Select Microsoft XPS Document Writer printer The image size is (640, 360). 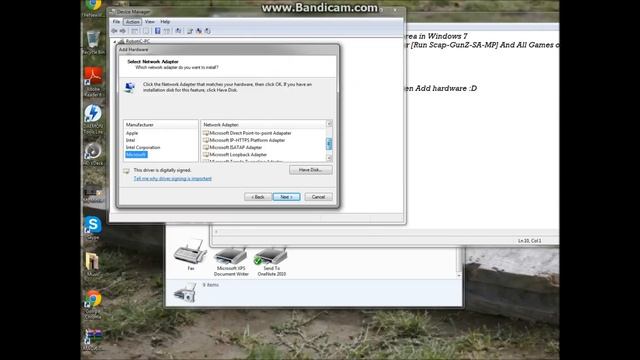click(x=231, y=262)
